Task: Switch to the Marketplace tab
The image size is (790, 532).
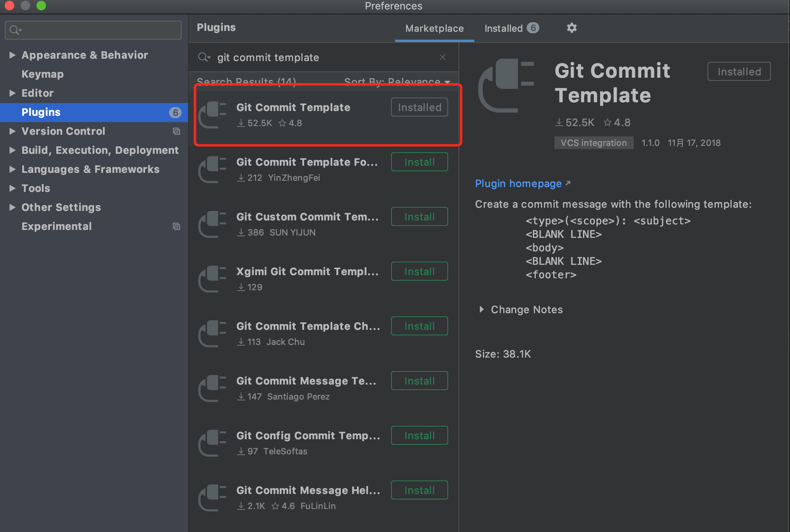Action: point(433,27)
